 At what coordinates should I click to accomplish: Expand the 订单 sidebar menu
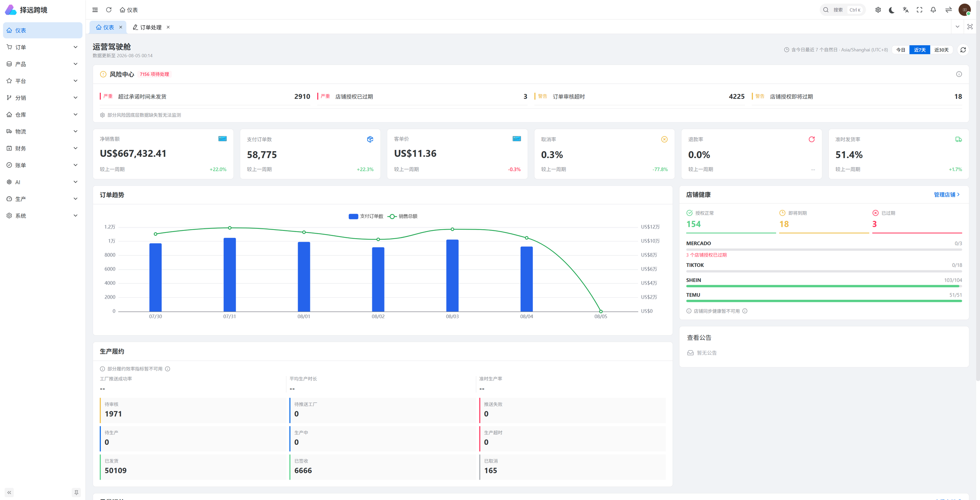[42, 47]
